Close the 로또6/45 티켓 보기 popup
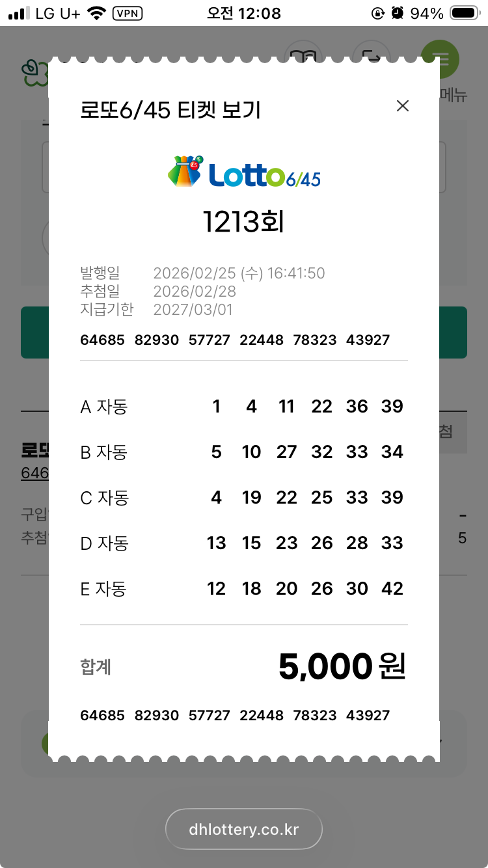The image size is (488, 868). [x=403, y=106]
